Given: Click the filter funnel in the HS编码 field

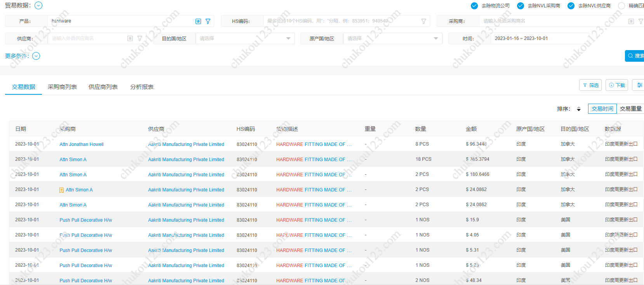Looking at the screenshot, I should pos(424,21).
